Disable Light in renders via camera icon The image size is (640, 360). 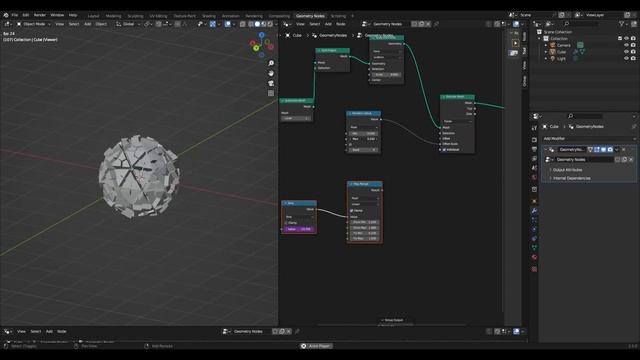point(633,58)
